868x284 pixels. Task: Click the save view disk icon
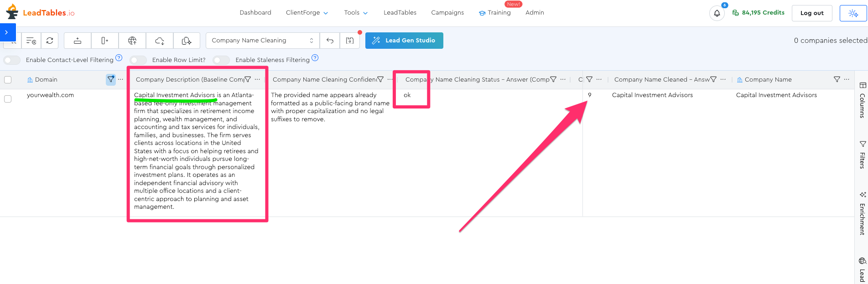pos(350,41)
